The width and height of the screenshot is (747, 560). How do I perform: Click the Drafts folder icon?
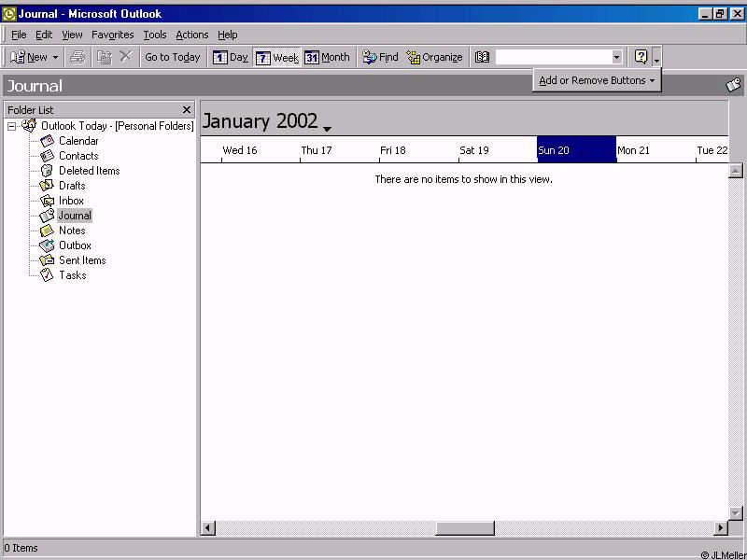(x=47, y=186)
